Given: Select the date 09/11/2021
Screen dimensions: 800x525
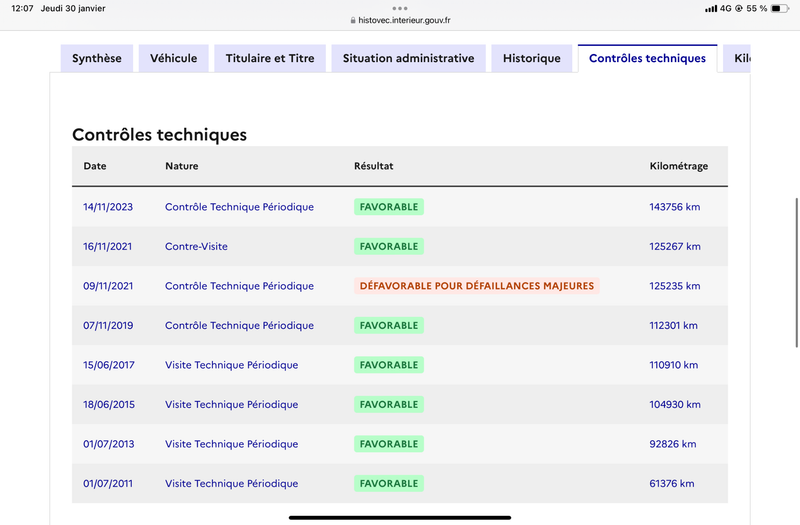Looking at the screenshot, I should [x=108, y=286].
